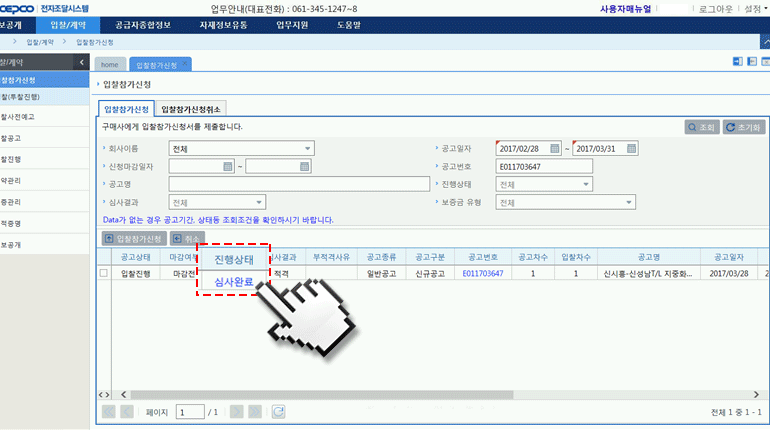Viewport: 770px width, 430px height.
Task: Click the 신규공고 cell in the row
Action: tap(430, 273)
